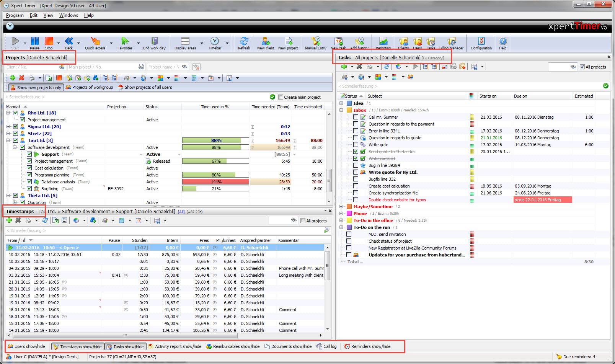Create a New client via the toolbar icon
The image size is (615, 364).
pyautogui.click(x=266, y=42)
